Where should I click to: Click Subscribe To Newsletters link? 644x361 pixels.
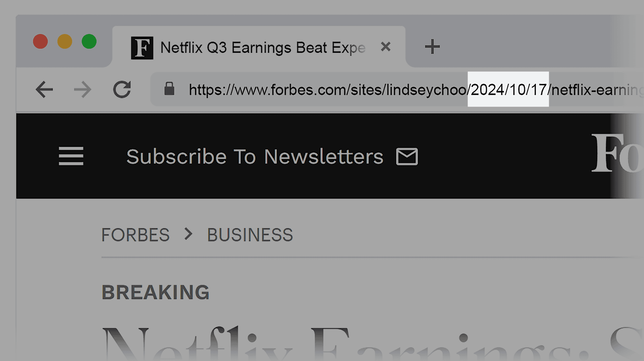[x=255, y=156]
